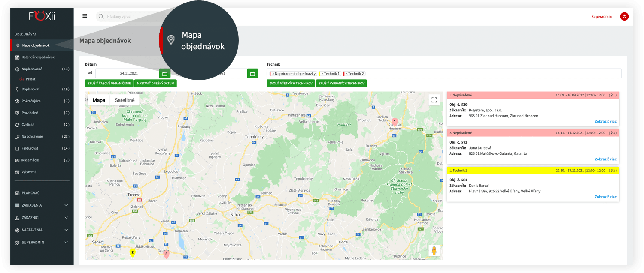This screenshot has height=273, width=644.
Task: Click Zvoliť všetkých technikov button
Action: tap(291, 84)
